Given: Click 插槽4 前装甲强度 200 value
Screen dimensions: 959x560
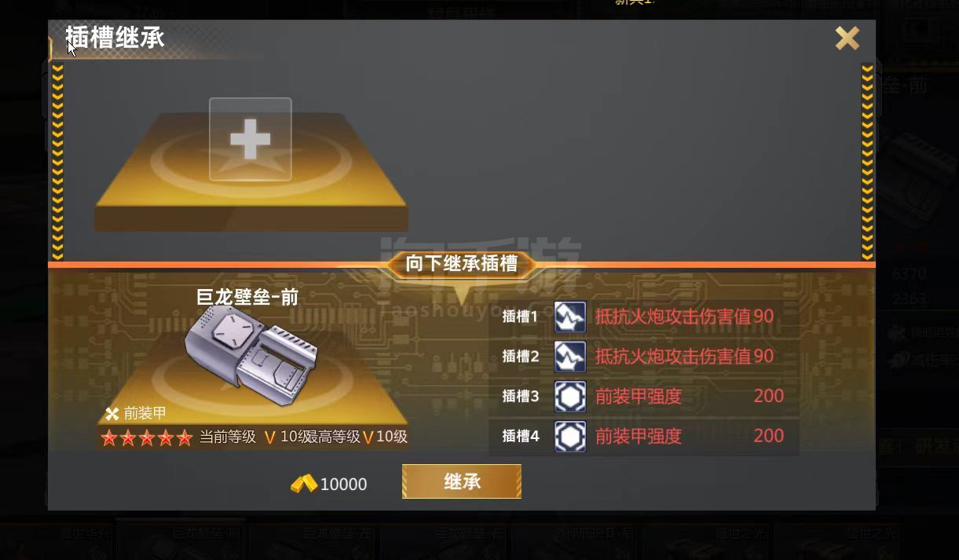Looking at the screenshot, I should 768,436.
